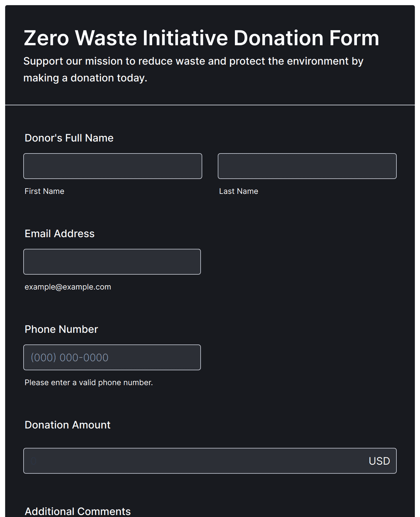420x517 pixels.
Task: Click the "Additional Comments" label
Action: pos(78,511)
